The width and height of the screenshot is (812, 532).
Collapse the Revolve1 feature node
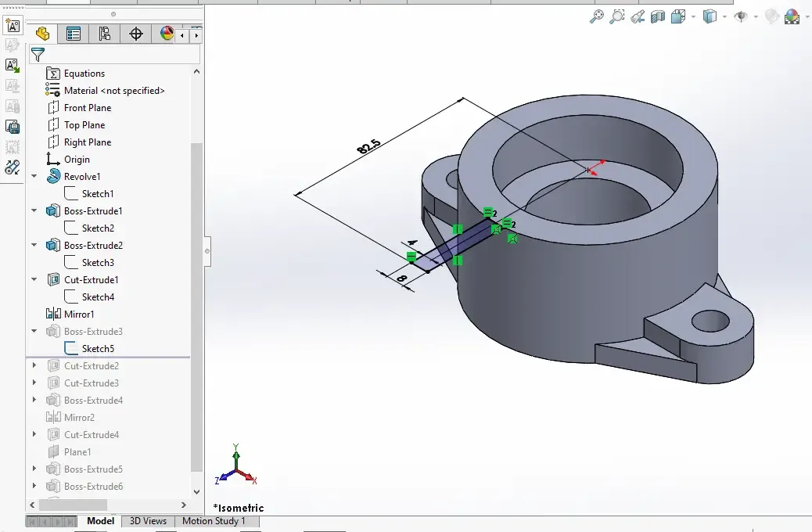click(x=34, y=176)
